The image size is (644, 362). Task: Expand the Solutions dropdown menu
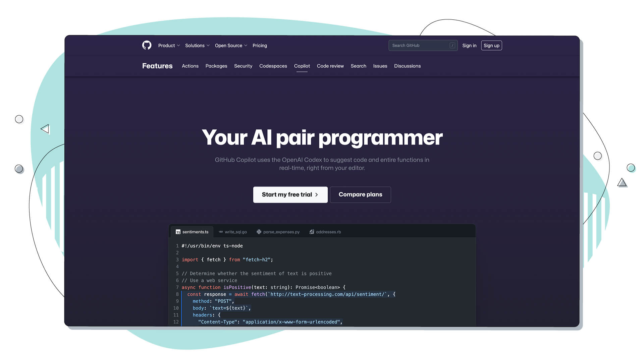[197, 46]
